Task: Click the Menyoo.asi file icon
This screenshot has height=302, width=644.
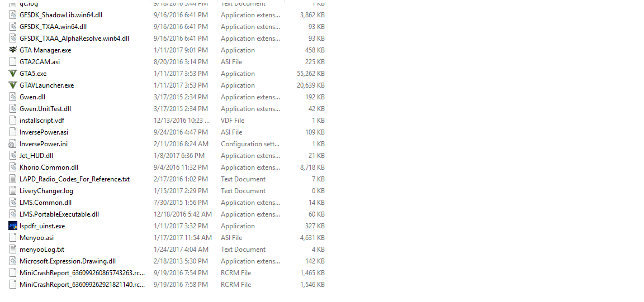Action: click(13, 238)
